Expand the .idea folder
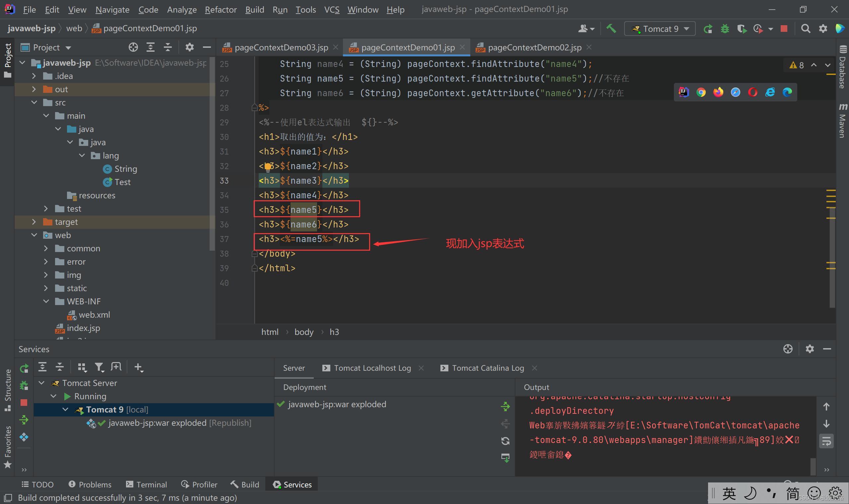849x504 pixels. tap(34, 76)
